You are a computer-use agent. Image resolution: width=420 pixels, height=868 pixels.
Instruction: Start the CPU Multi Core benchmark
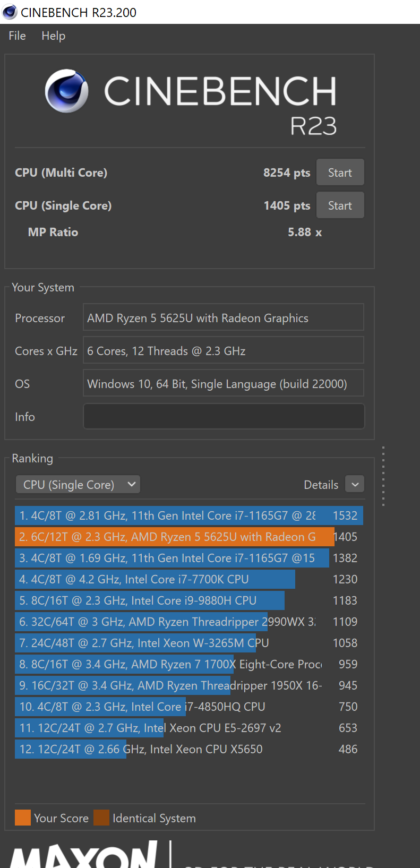click(x=340, y=173)
